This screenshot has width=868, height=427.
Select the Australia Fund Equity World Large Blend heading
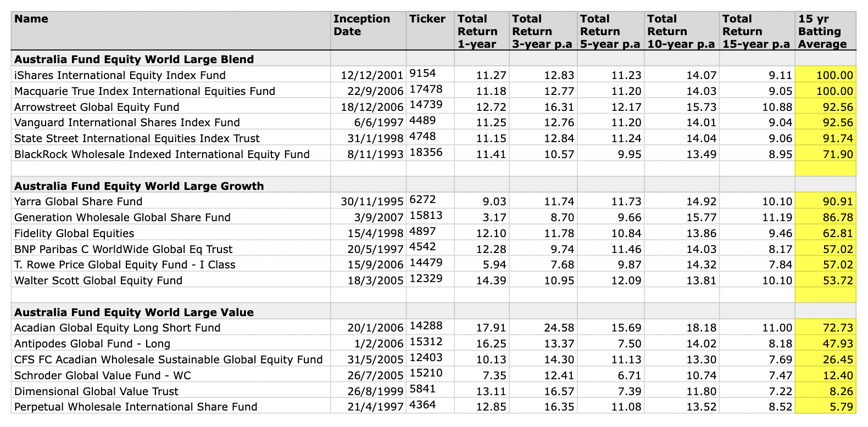[134, 59]
